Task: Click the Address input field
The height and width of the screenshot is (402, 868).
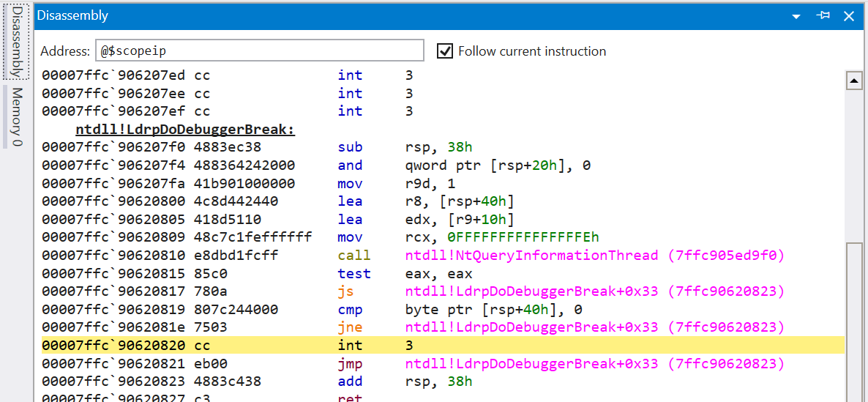Action: [x=259, y=51]
